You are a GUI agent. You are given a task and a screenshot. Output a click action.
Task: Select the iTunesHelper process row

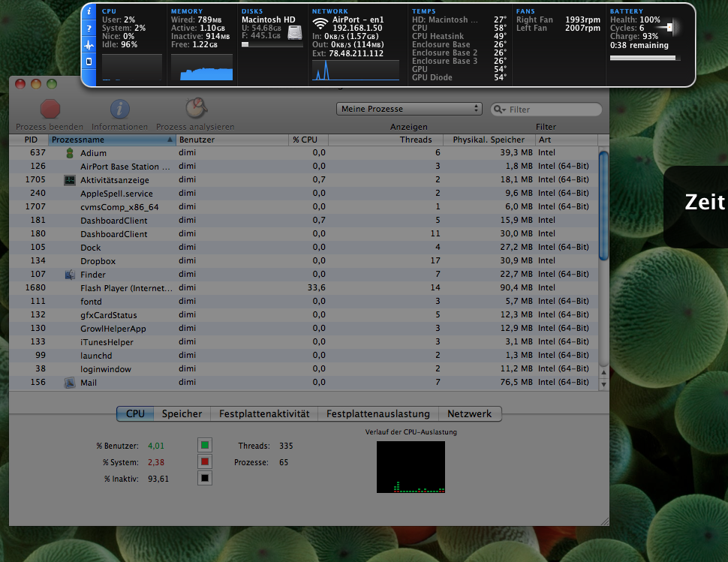[304, 341]
